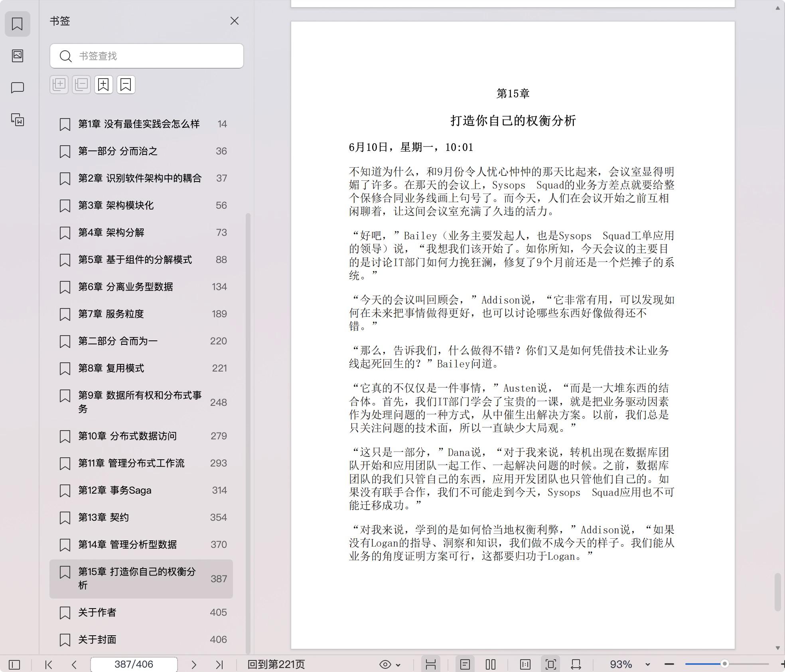Jump to 第一部分 分而治之 bookmark
This screenshot has width=785, height=672.
click(141, 151)
